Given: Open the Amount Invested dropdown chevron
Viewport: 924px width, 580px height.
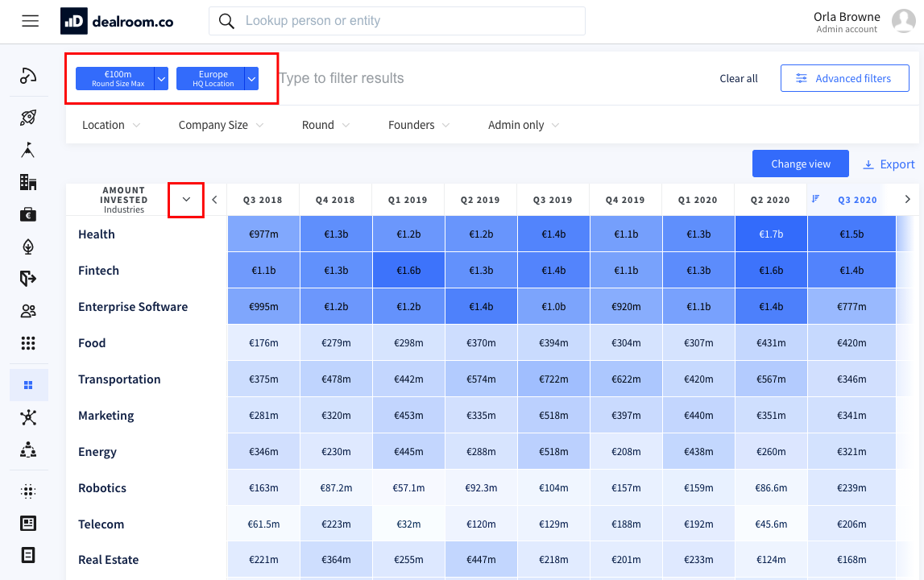Looking at the screenshot, I should point(186,200).
